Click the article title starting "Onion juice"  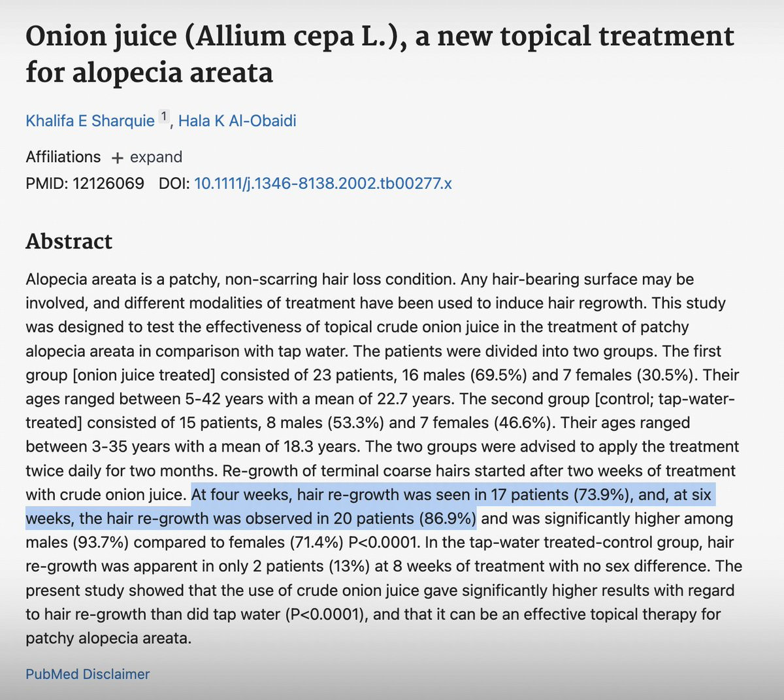point(380,54)
